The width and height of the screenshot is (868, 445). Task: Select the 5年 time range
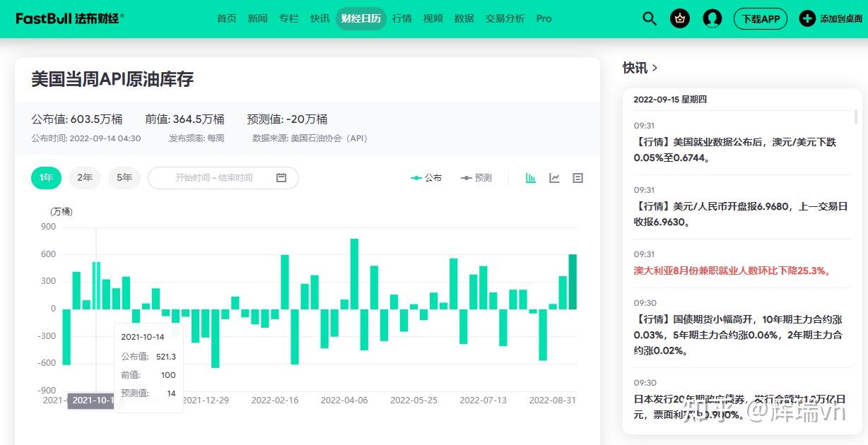click(124, 178)
